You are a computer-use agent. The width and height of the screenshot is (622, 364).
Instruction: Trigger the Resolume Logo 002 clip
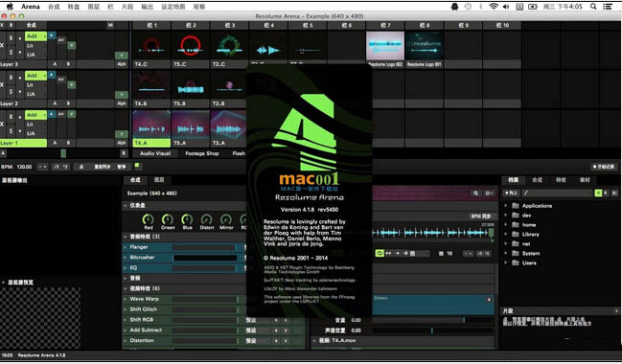385,46
